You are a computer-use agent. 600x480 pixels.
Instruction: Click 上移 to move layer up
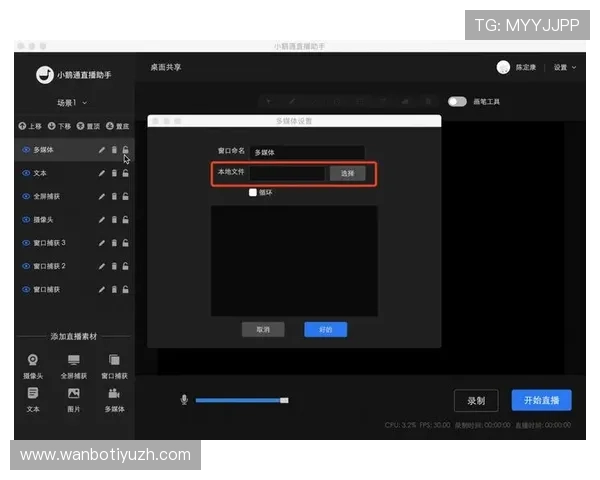(x=30, y=127)
